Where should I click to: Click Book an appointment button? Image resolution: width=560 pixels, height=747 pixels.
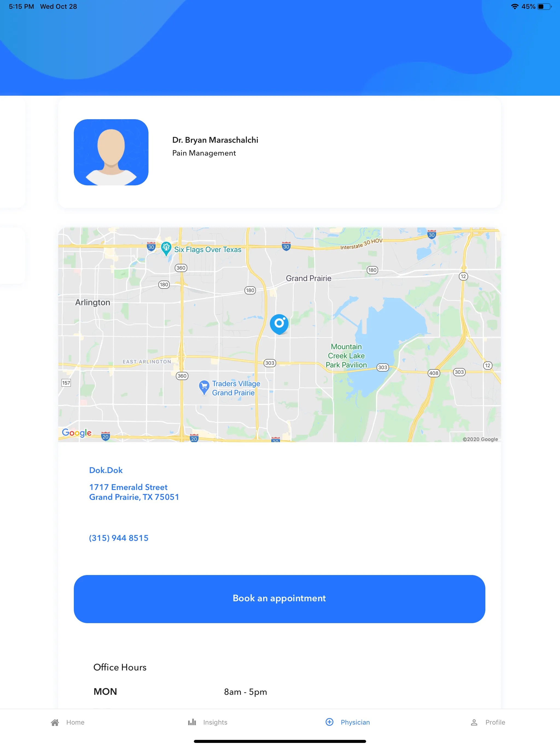(x=280, y=598)
